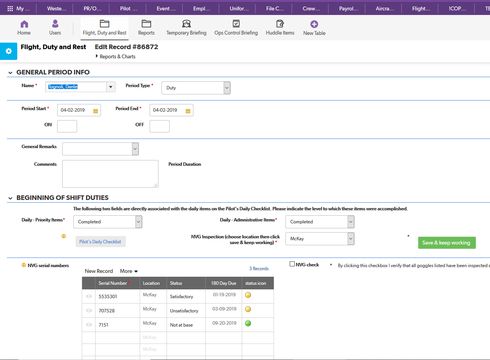Image resolution: width=490 pixels, height=360 pixels.
Task: Click the New Table plus icon
Action: pyautogui.click(x=314, y=24)
